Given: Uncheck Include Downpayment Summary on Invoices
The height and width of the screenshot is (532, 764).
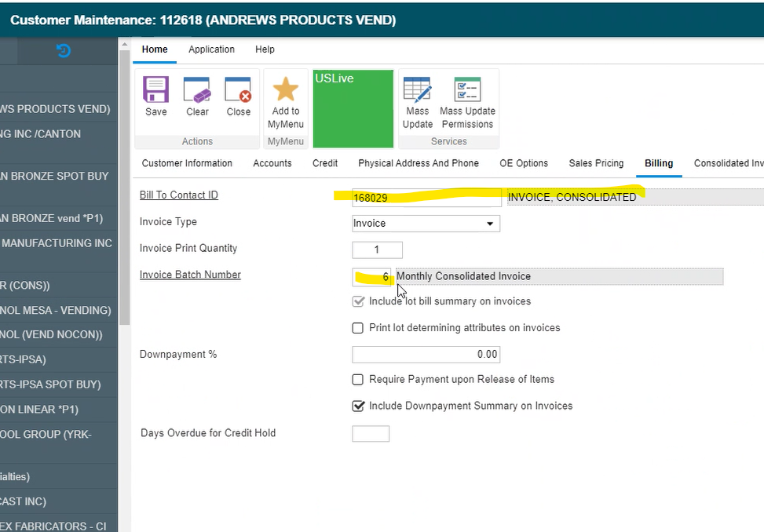Looking at the screenshot, I should [358, 406].
